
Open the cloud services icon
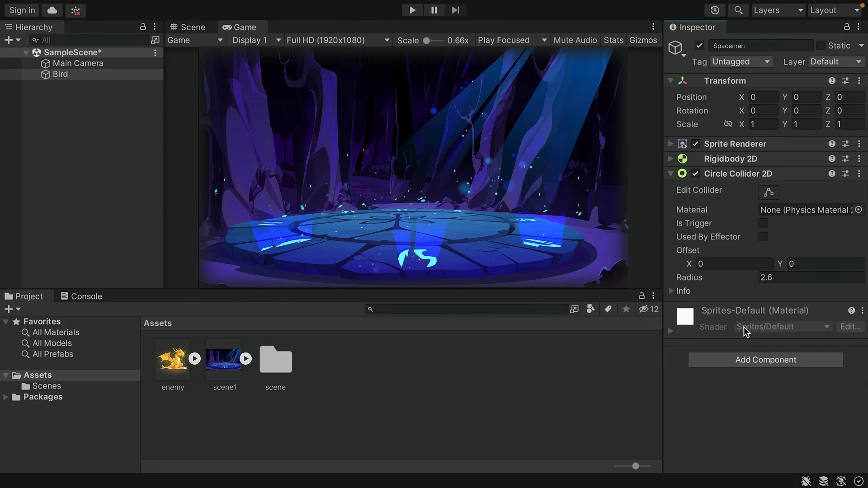coord(52,10)
